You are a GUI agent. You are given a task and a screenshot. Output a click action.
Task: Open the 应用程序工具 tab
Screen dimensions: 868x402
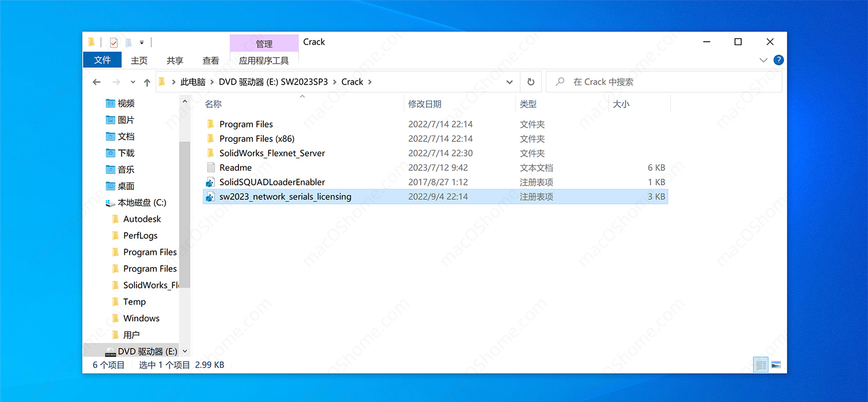click(263, 60)
